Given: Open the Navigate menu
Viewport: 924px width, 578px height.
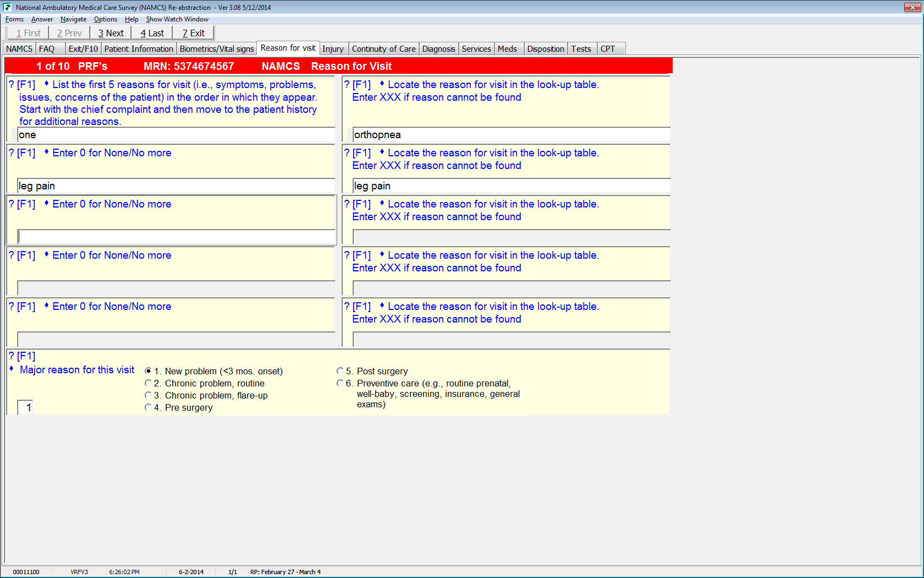Looking at the screenshot, I should click(x=73, y=19).
